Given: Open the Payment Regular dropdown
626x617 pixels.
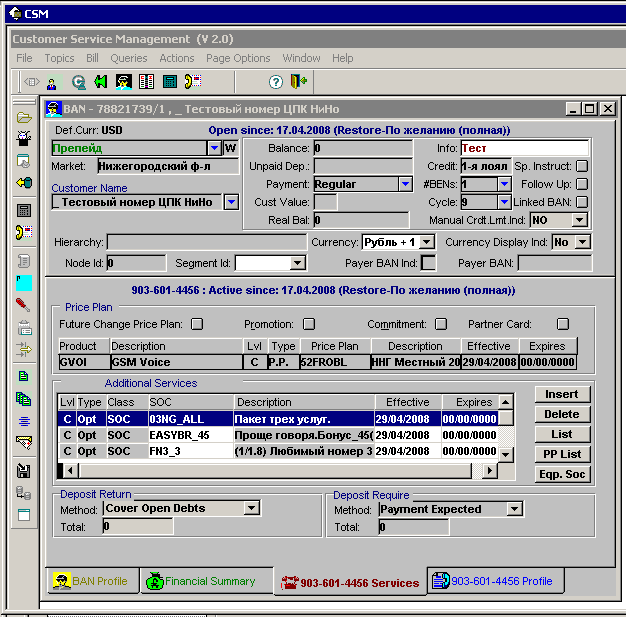Looking at the screenshot, I should [405, 184].
